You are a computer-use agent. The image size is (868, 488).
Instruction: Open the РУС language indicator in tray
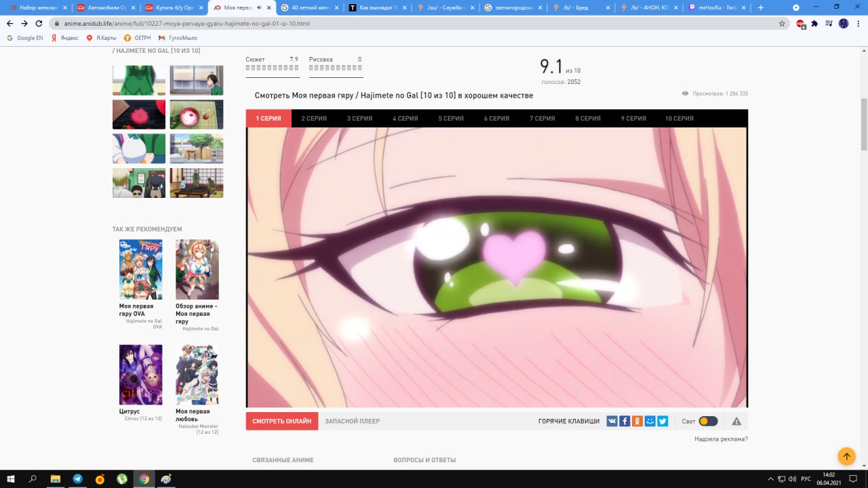[x=806, y=479]
